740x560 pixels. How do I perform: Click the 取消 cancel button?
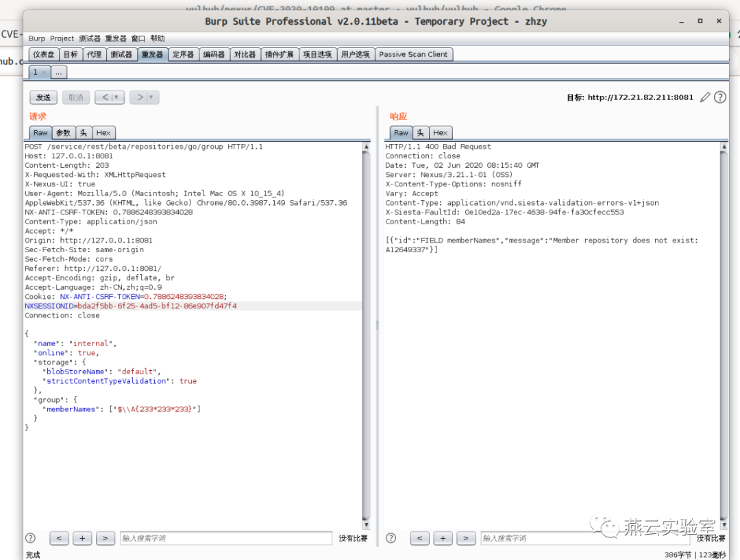click(x=76, y=97)
